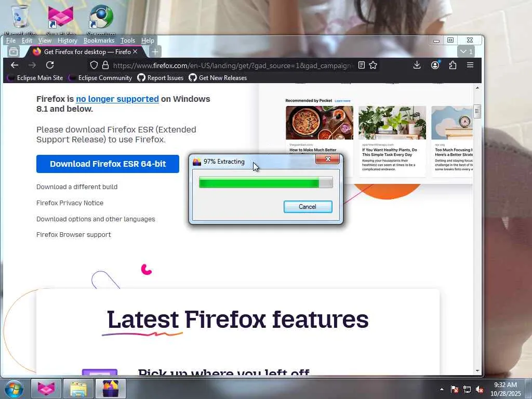Show hidden tray icons arrow
Image resolution: width=532 pixels, height=399 pixels.
(x=442, y=389)
